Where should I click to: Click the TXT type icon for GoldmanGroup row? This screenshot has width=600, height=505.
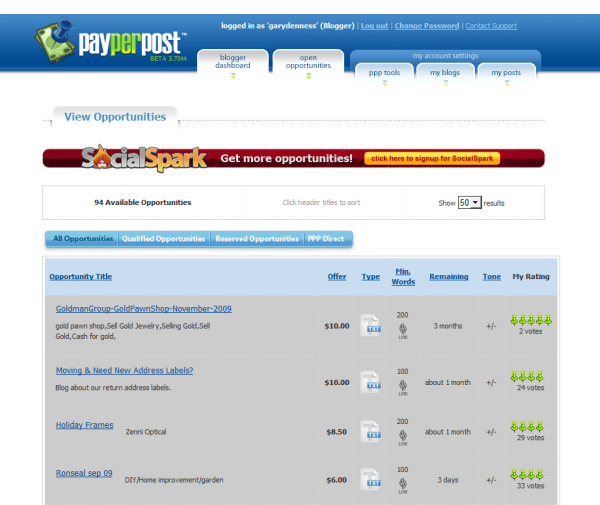point(371,325)
